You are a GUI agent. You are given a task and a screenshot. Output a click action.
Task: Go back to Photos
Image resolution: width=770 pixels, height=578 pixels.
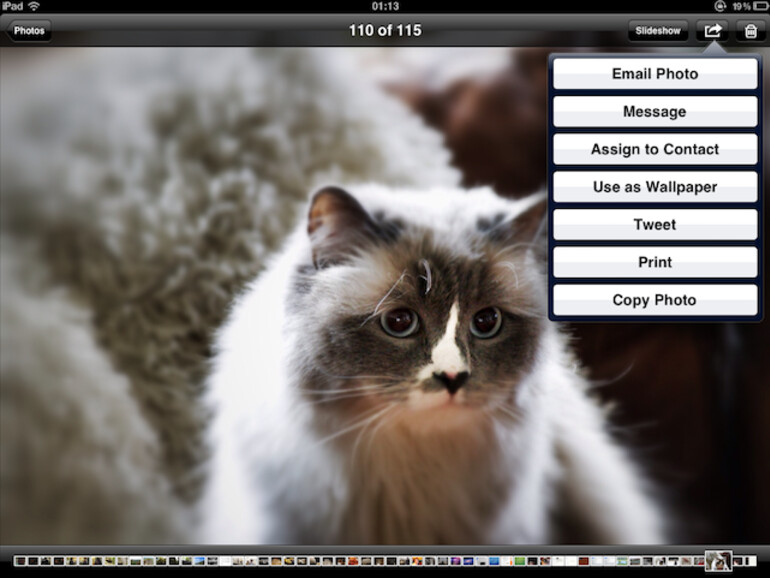28,31
